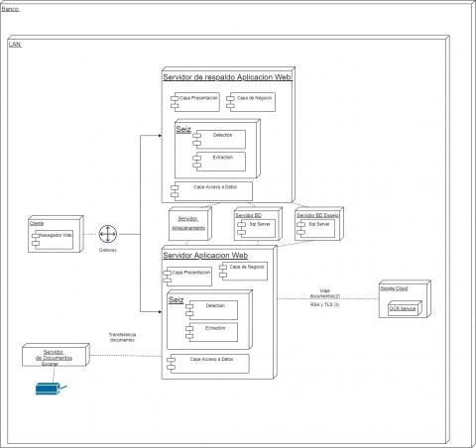Screen dimensions: 476x448
Task: Click Capa Acceso a Datos in main server
Action: click(x=208, y=364)
